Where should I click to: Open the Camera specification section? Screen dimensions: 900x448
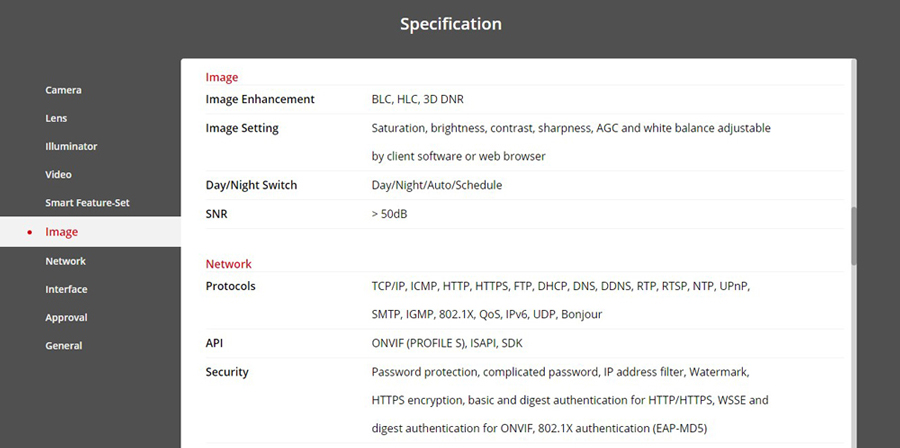[x=63, y=90]
